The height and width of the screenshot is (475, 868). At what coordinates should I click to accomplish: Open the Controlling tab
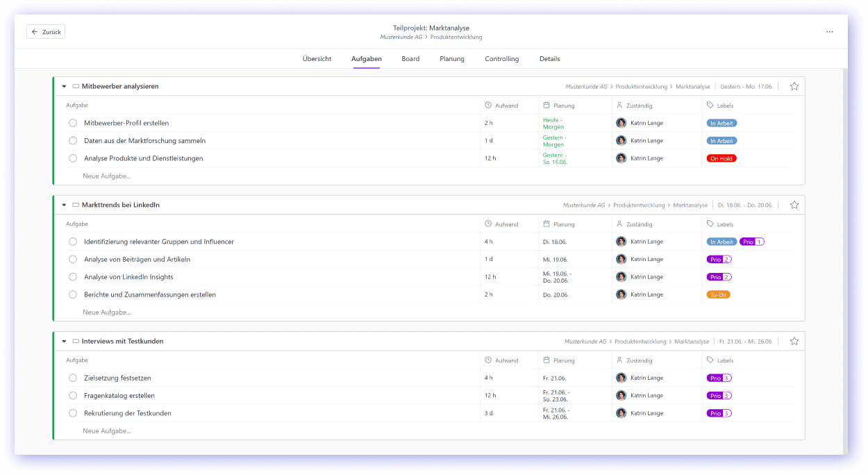pos(501,59)
